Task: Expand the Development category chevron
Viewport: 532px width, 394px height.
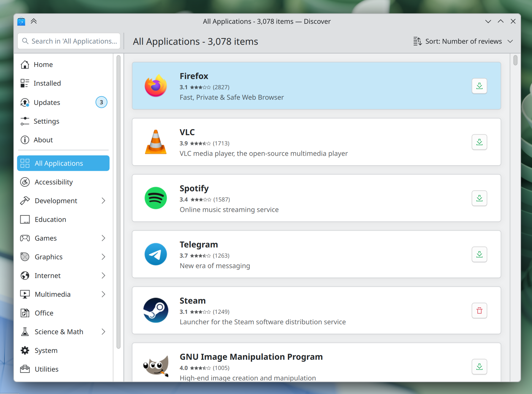Action: click(x=103, y=201)
